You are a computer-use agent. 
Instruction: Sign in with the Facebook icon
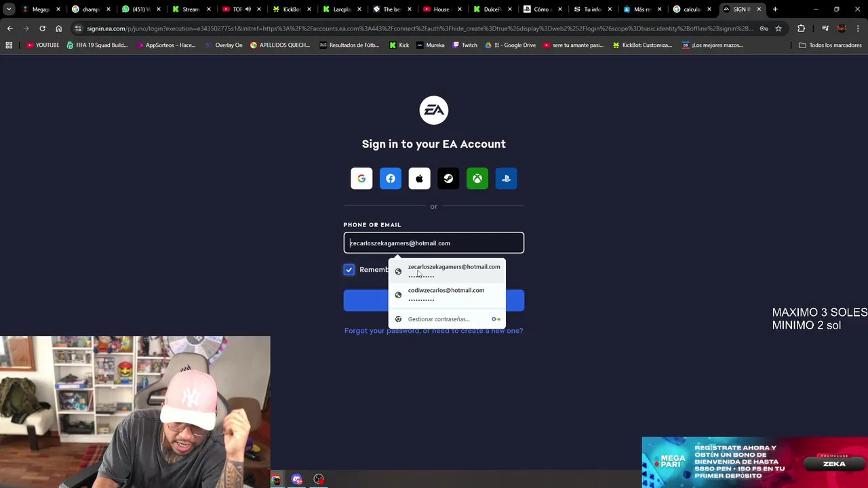tap(391, 178)
